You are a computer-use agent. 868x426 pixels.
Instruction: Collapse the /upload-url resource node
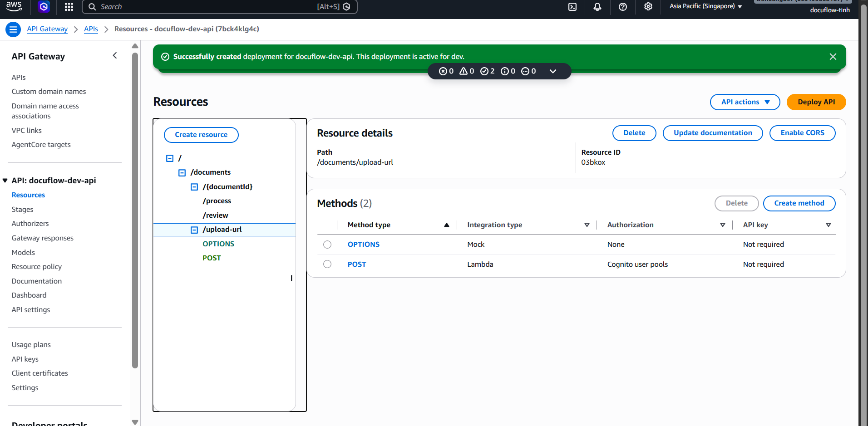pos(194,230)
